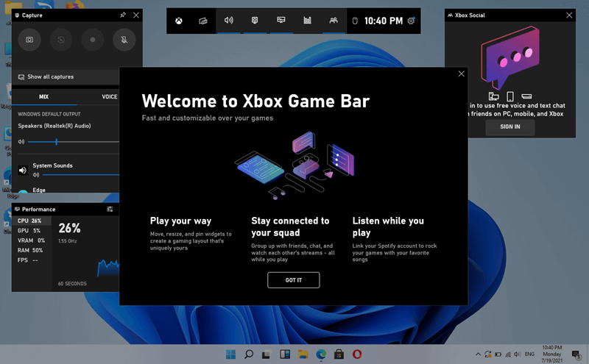Click the mouse click-through icon beside clock
589x364 pixels.
pos(355,21)
